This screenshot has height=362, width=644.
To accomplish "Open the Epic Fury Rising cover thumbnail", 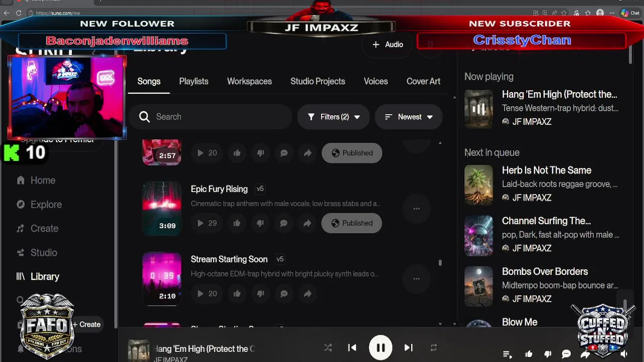I will click(x=162, y=208).
